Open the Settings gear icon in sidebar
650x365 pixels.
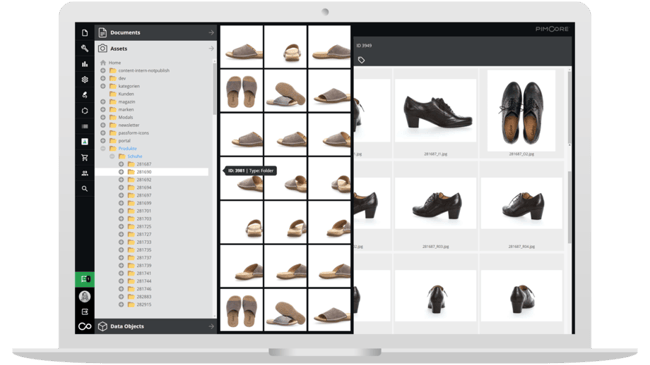(x=85, y=79)
